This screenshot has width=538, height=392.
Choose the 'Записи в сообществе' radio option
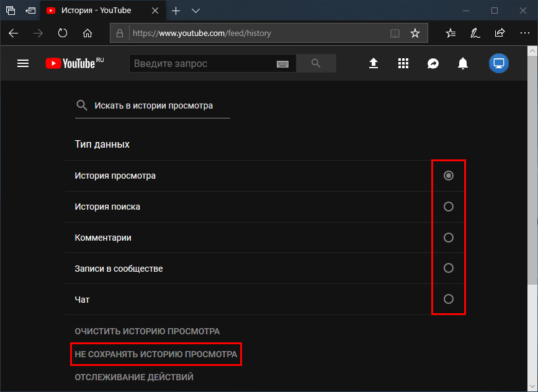pyautogui.click(x=449, y=269)
